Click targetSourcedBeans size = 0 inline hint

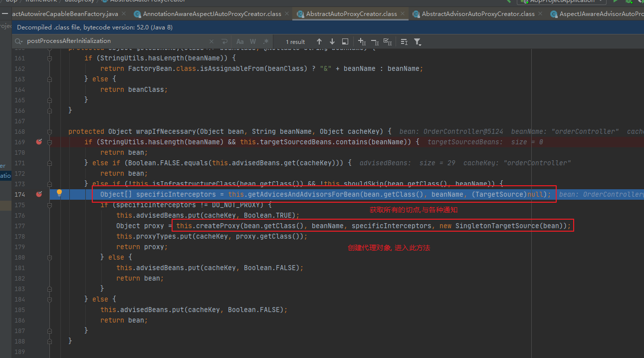(485, 142)
